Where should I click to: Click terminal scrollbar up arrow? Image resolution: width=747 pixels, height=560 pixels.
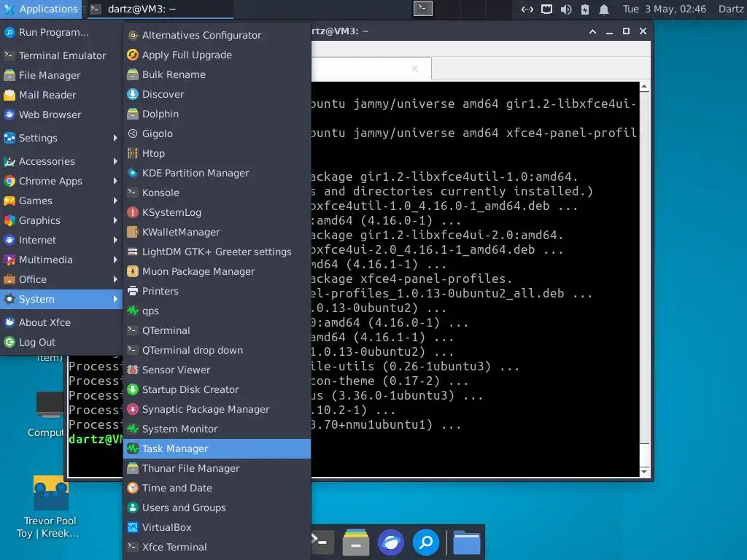click(644, 87)
